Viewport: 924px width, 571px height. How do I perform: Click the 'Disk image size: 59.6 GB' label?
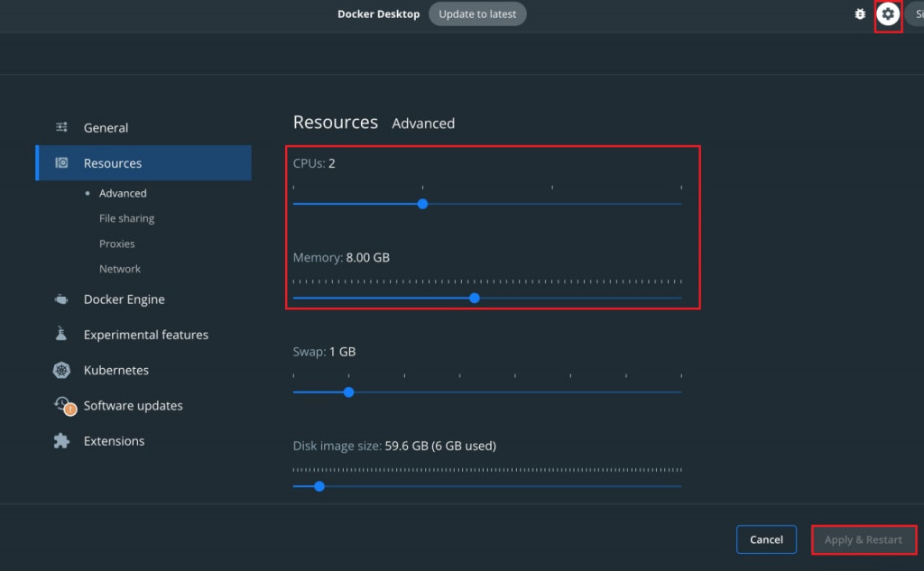[394, 447]
